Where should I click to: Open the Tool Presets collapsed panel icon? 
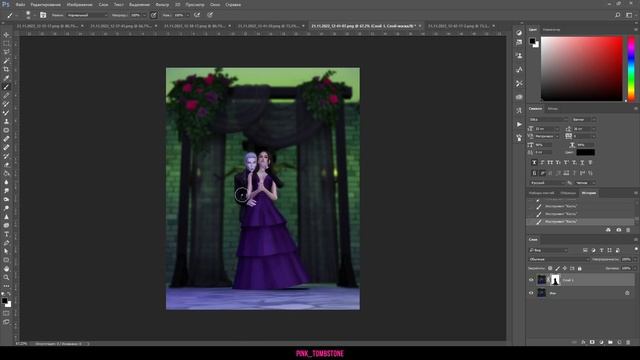519,83
